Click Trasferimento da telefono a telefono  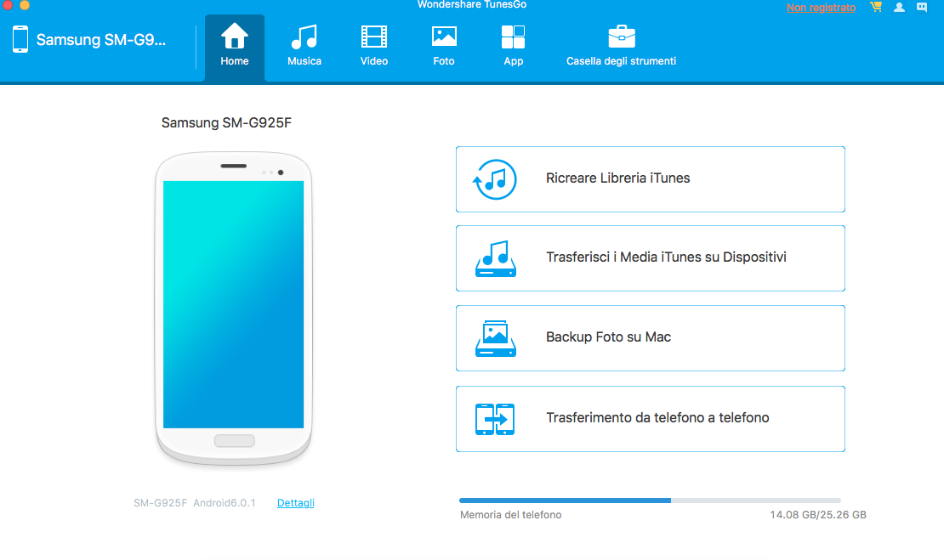[651, 419]
